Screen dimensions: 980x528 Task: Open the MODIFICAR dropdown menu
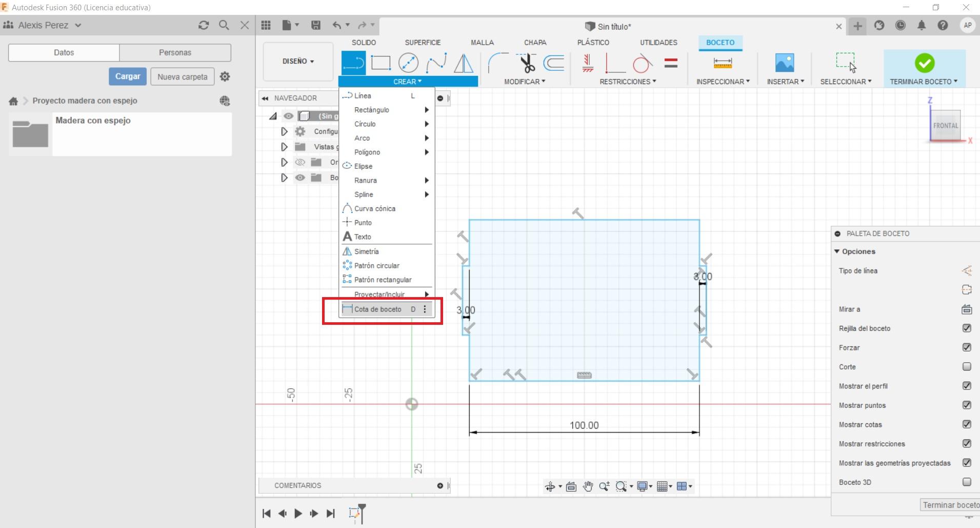pyautogui.click(x=525, y=82)
